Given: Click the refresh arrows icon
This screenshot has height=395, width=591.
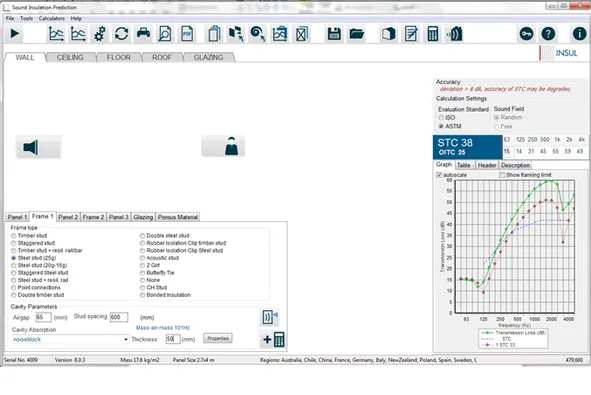Looking at the screenshot, I should 121,34.
